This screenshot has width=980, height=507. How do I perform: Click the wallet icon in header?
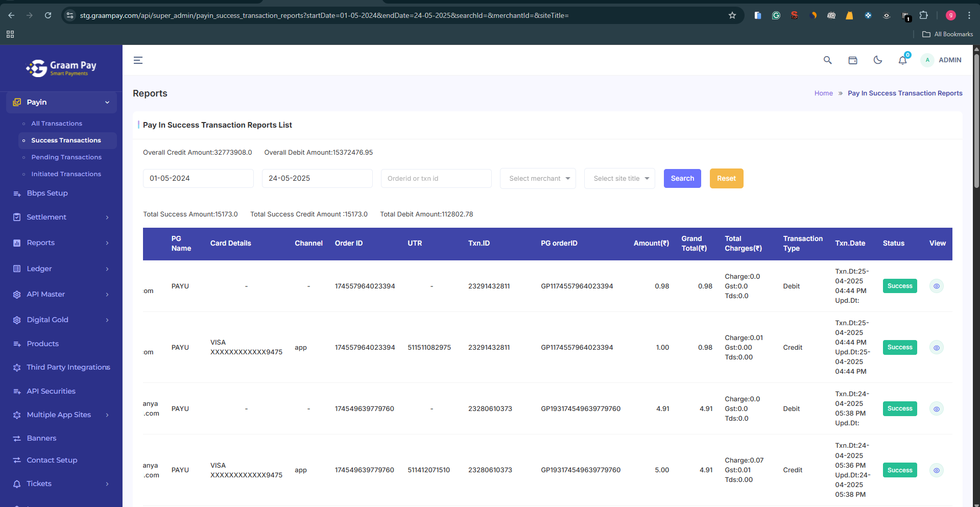852,60
